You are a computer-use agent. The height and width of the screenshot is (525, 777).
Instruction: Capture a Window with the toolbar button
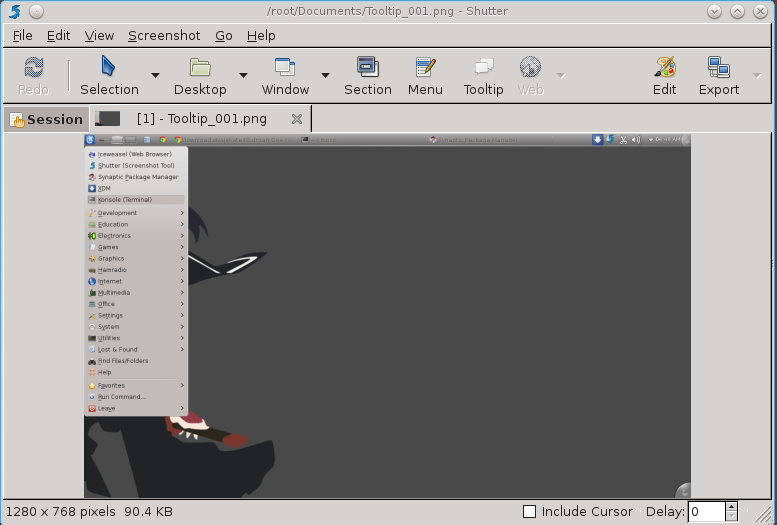click(x=285, y=76)
